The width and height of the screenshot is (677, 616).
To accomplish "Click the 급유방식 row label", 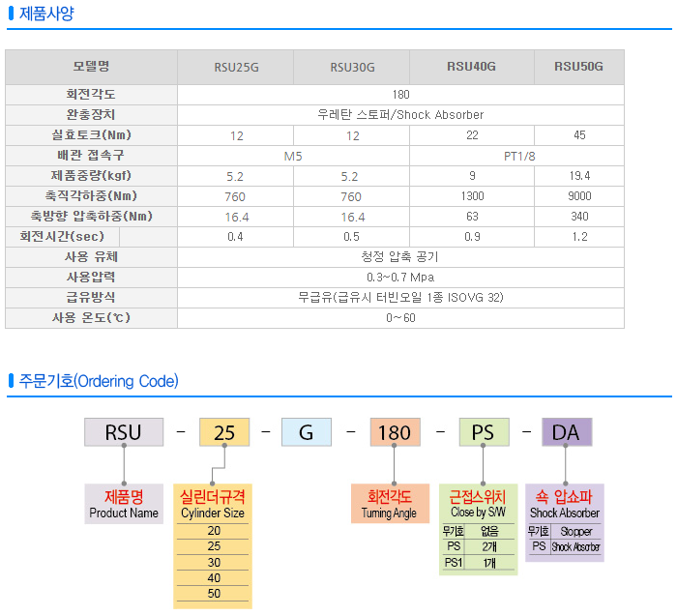I will click(x=91, y=297).
